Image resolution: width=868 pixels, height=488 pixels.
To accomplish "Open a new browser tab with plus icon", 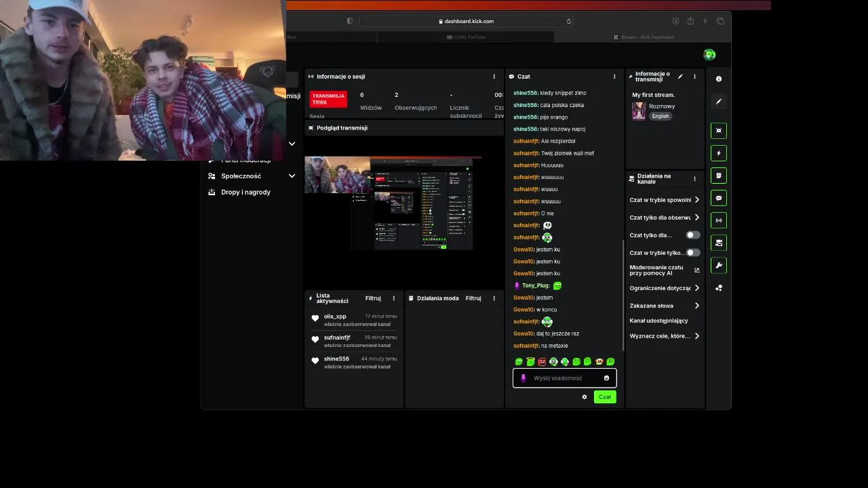I will pyautogui.click(x=705, y=21).
